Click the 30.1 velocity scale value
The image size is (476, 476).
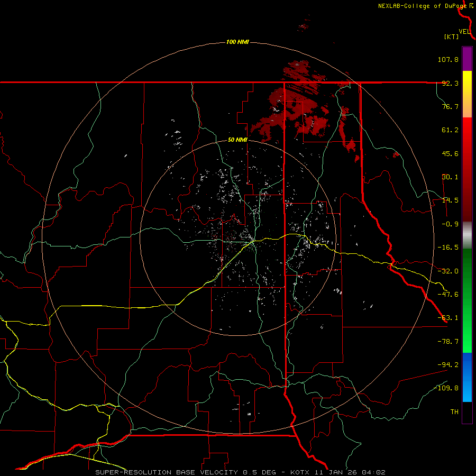(x=450, y=177)
